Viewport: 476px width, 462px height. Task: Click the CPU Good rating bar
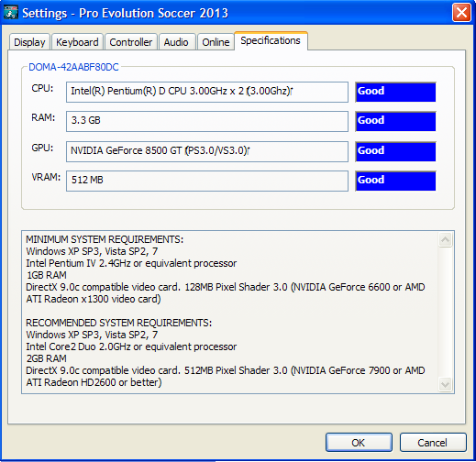pos(395,92)
